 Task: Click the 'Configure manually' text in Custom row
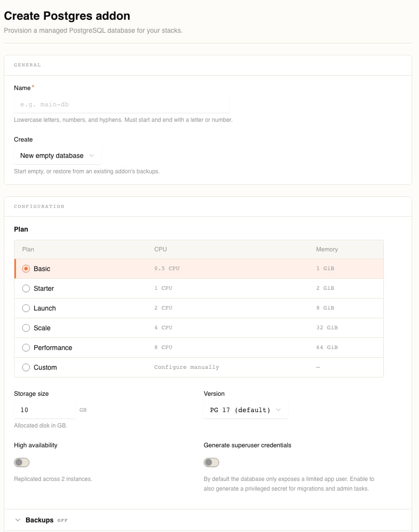tap(186, 367)
